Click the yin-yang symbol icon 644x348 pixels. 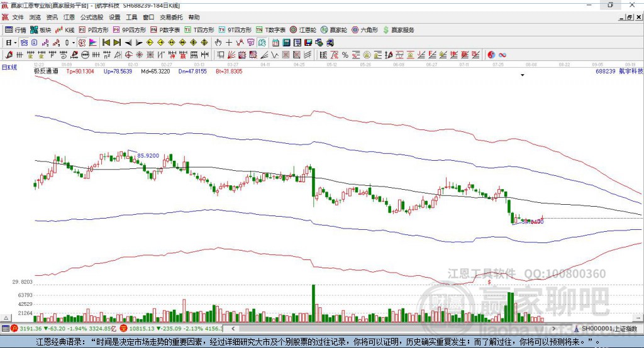pos(491,55)
